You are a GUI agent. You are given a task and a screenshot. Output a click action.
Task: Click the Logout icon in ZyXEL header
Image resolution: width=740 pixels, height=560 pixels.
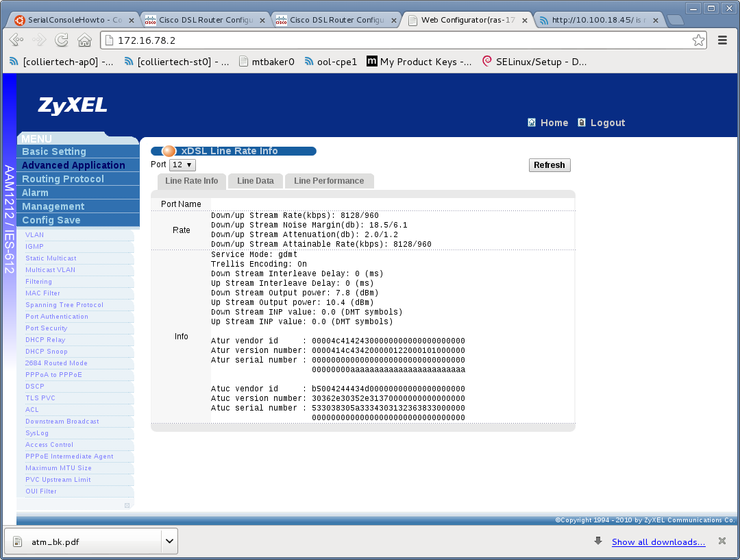point(582,123)
